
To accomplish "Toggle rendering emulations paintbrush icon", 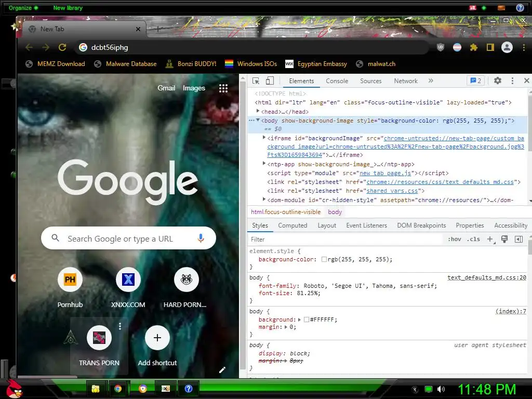I will pyautogui.click(x=504, y=239).
